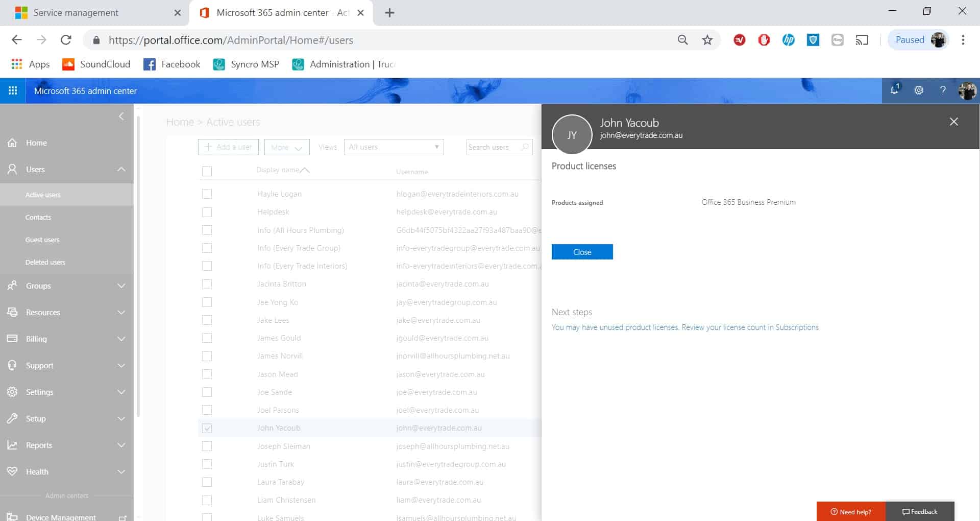Viewport: 980px width, 521px height.
Task: Uncheck the John Yacoub checkbox
Action: 207,428
